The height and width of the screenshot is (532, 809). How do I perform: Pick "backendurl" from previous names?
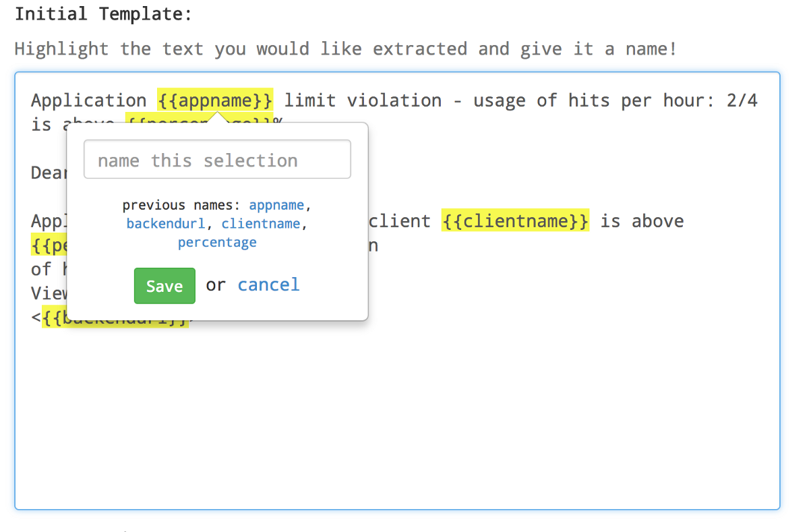point(165,224)
